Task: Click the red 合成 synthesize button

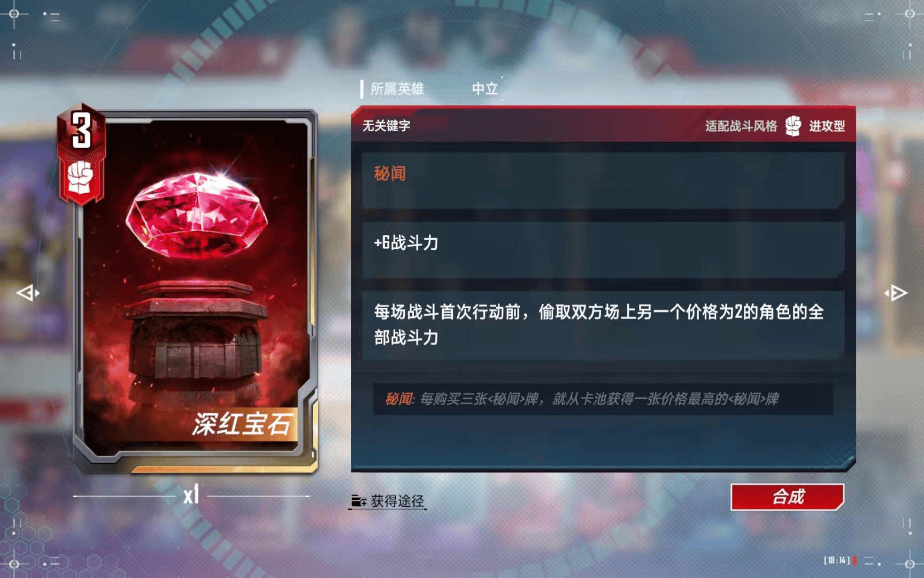Action: coord(787,497)
